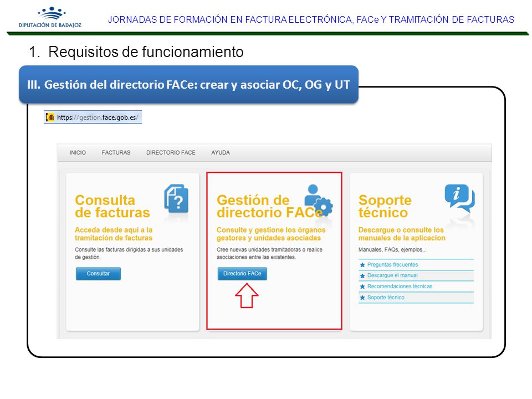Image resolution: width=532 pixels, height=399 pixels.
Task: Click the Consulta de facturas heading
Action: point(112,206)
